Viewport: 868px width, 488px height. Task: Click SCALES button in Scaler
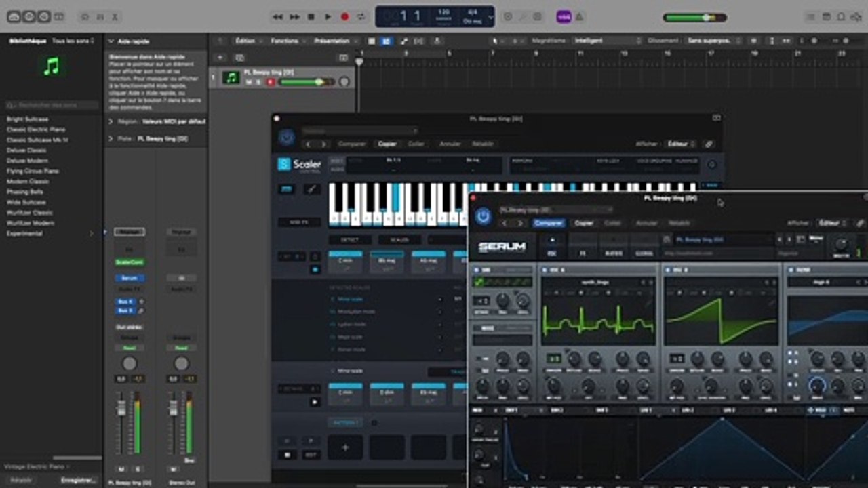tap(399, 240)
